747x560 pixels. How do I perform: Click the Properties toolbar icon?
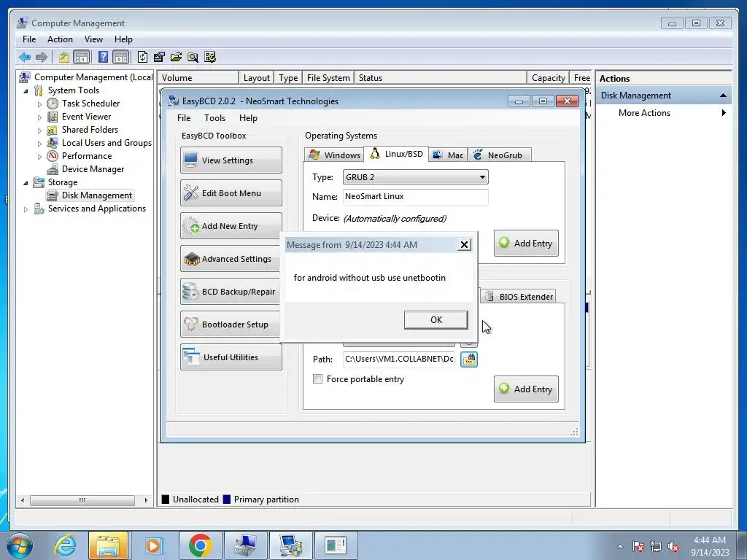click(159, 57)
